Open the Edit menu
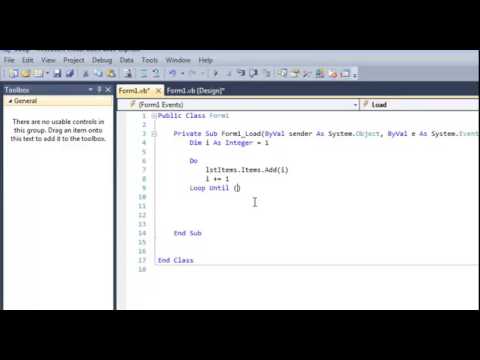Viewport: 480px width, 360px height. tap(28, 60)
